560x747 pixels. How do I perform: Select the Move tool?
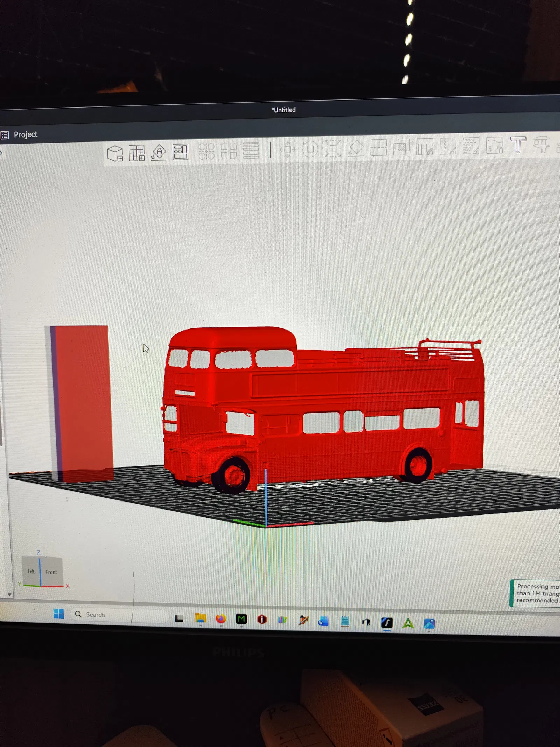[288, 150]
